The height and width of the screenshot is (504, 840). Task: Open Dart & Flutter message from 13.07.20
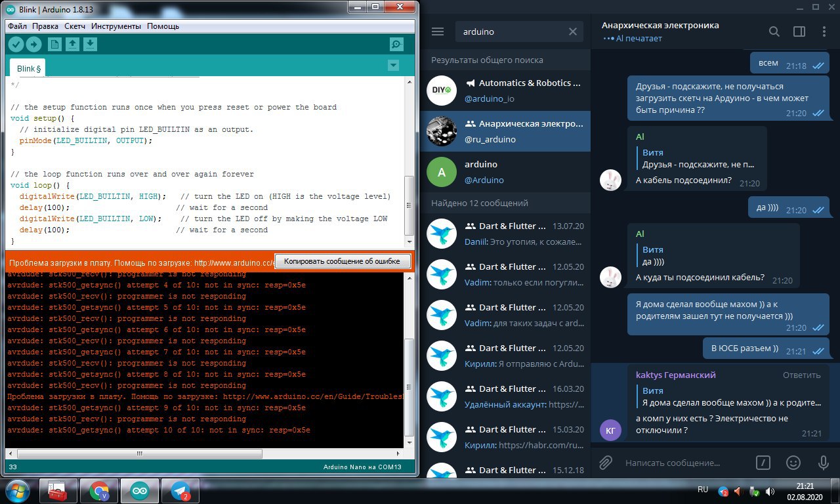tap(506, 234)
